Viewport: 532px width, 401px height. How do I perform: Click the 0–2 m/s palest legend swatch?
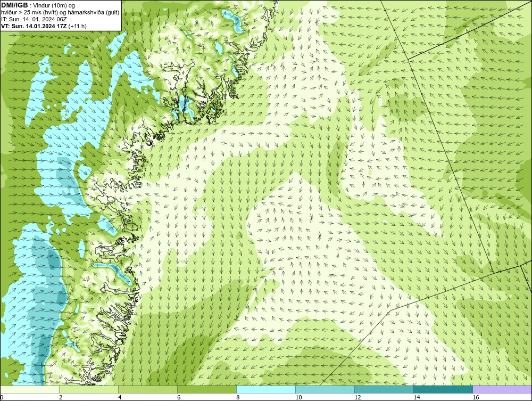point(30,389)
